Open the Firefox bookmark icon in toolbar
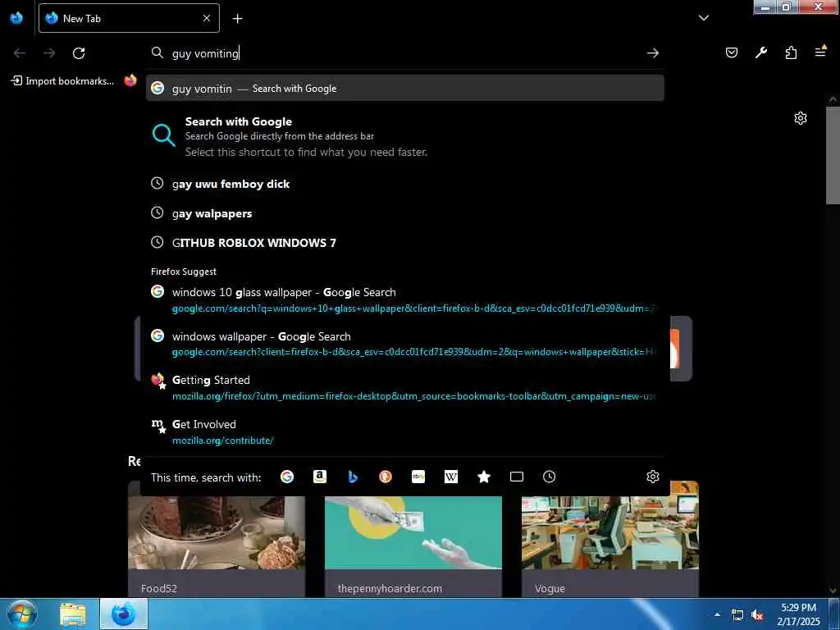This screenshot has width=840, height=630. point(130,81)
